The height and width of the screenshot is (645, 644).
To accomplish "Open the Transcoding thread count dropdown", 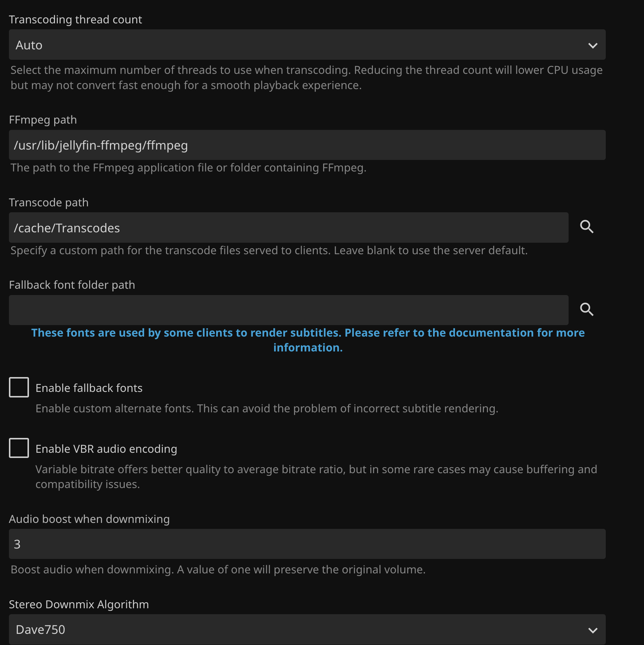I will pos(297,45).
